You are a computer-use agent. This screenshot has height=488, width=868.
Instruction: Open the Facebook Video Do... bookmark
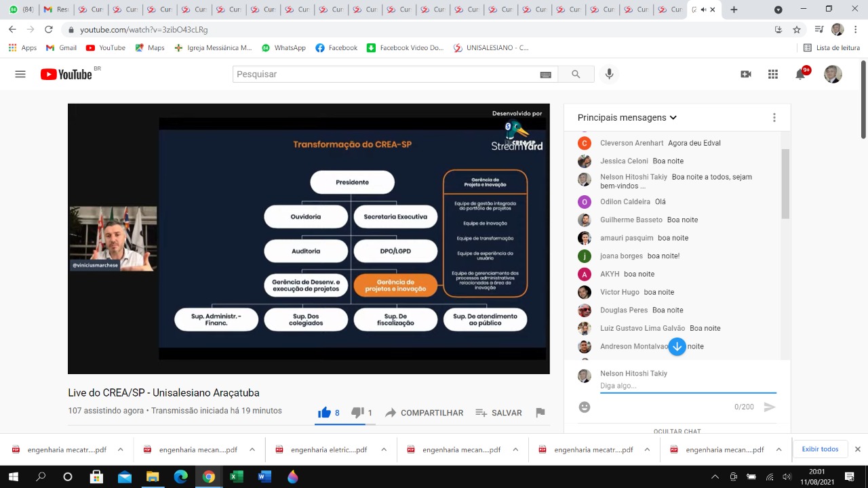pyautogui.click(x=406, y=48)
